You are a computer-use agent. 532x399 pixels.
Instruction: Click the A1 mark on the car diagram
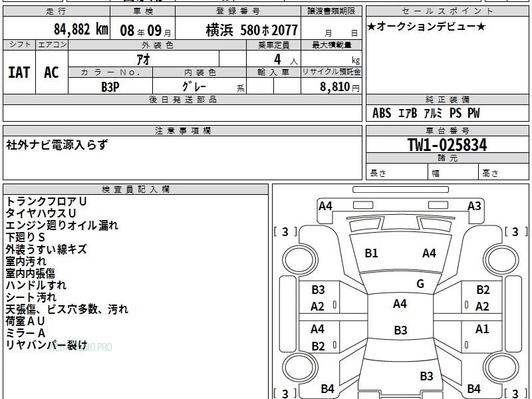click(482, 329)
